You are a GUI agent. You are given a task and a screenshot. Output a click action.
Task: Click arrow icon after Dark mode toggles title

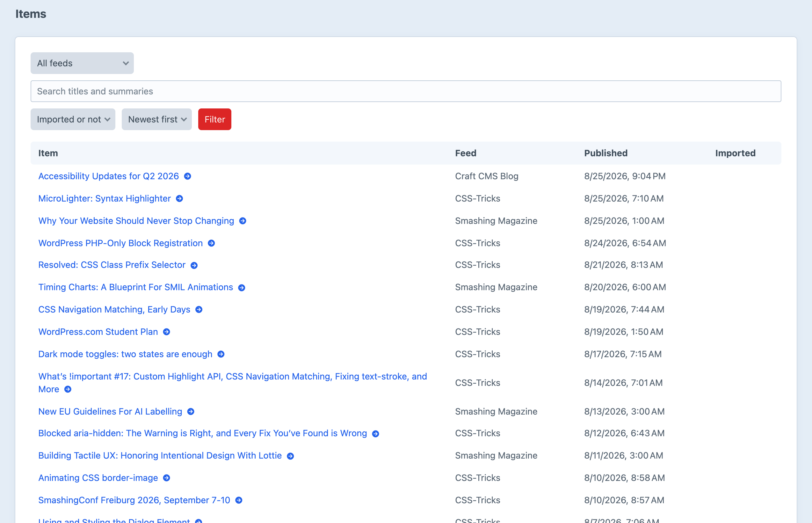(x=221, y=355)
